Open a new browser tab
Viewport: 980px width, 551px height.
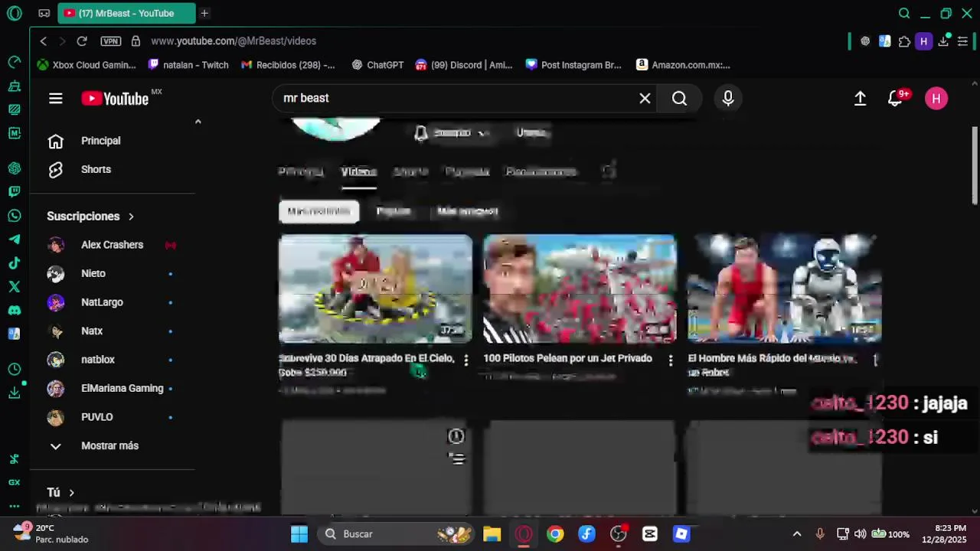[204, 13]
